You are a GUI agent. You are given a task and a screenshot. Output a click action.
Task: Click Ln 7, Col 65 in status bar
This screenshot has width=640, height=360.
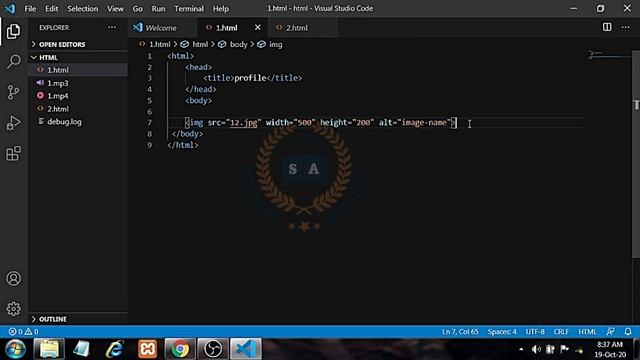(x=460, y=331)
